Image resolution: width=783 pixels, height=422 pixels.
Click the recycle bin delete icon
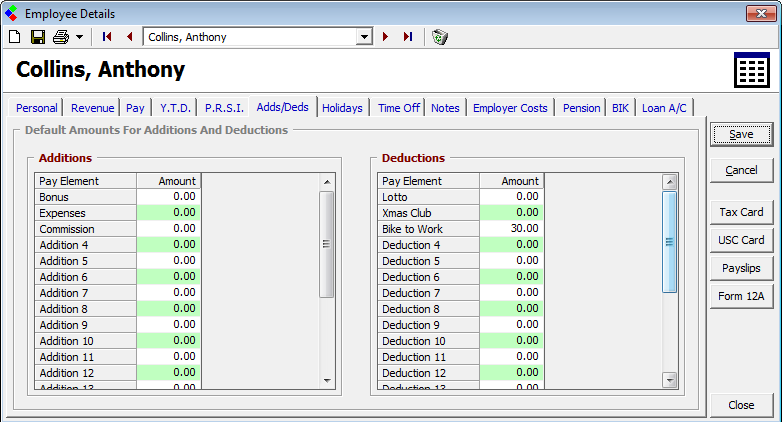click(439, 37)
